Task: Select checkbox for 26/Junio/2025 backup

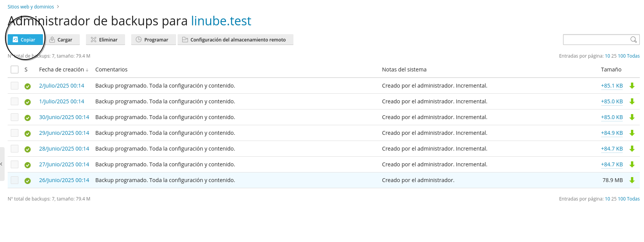Action: coord(15,180)
